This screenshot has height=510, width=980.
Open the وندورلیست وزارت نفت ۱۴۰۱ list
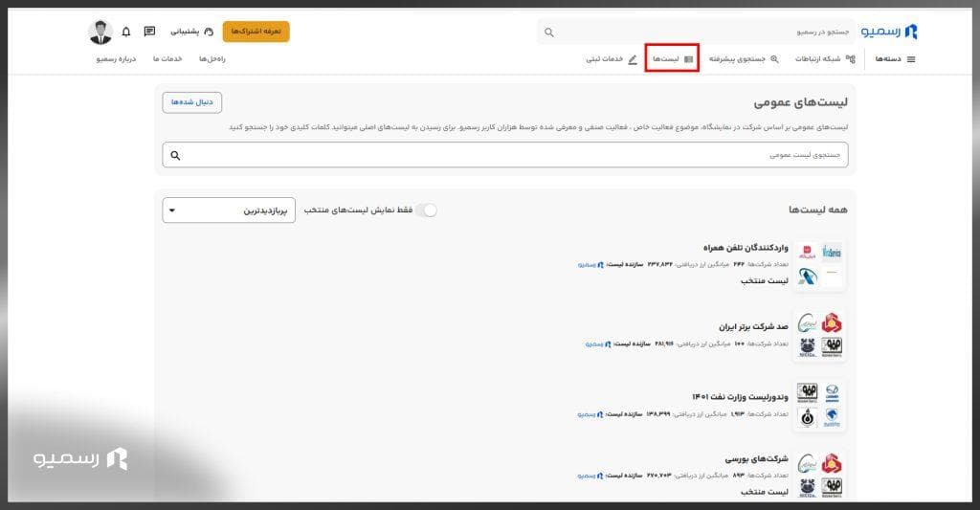pos(740,397)
